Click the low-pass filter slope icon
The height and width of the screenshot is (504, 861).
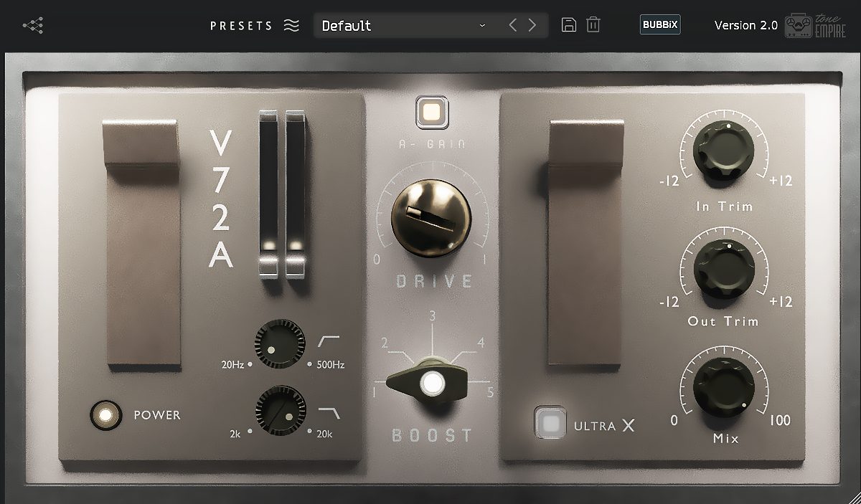click(x=329, y=412)
